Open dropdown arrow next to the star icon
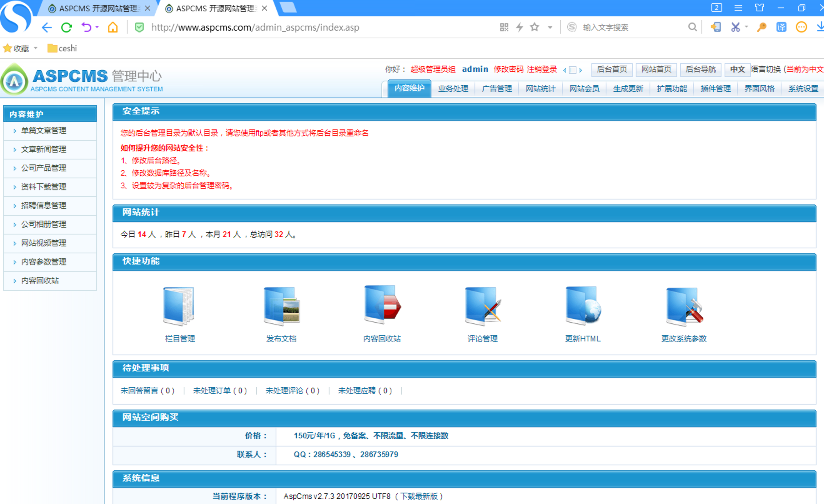This screenshot has width=824, height=504. click(550, 28)
